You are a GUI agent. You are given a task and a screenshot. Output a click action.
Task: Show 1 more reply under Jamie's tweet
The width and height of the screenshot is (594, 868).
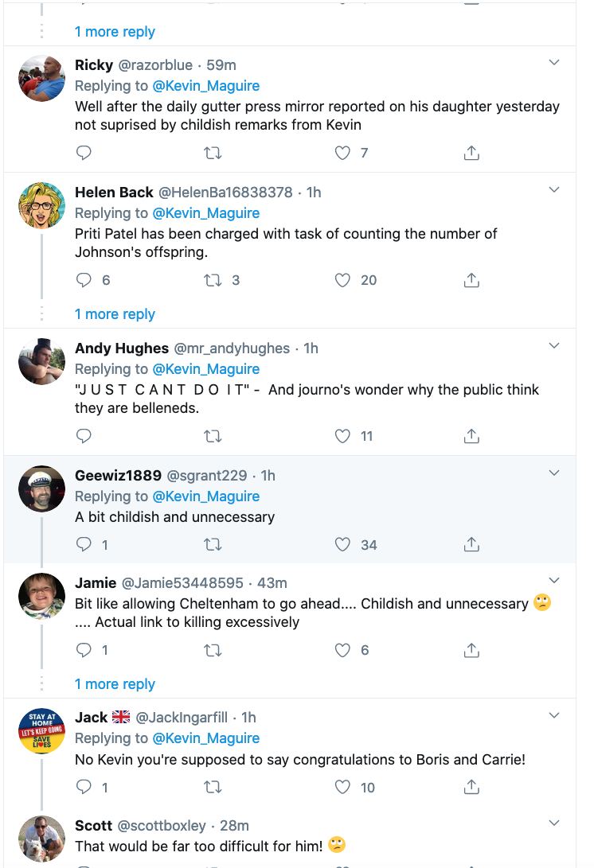tap(115, 684)
